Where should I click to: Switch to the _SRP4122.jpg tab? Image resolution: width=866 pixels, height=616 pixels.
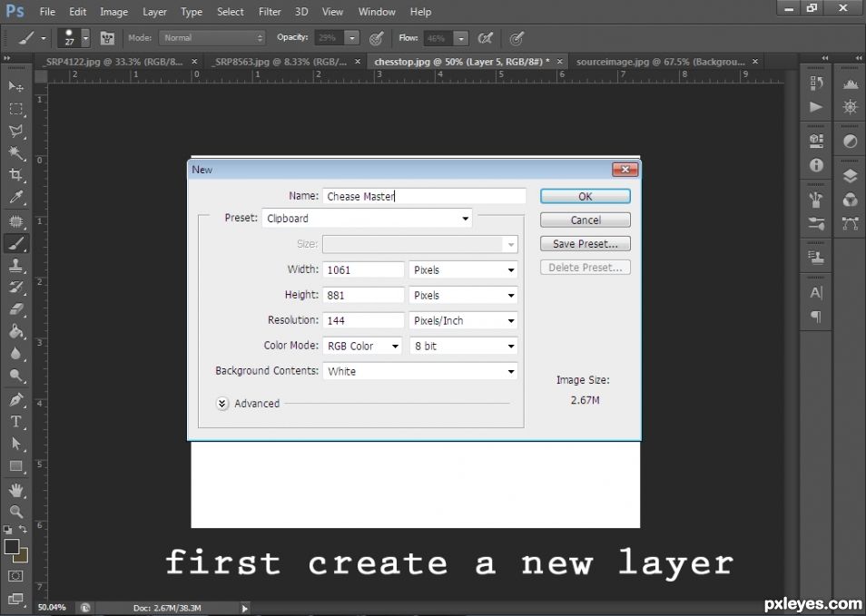(x=113, y=62)
